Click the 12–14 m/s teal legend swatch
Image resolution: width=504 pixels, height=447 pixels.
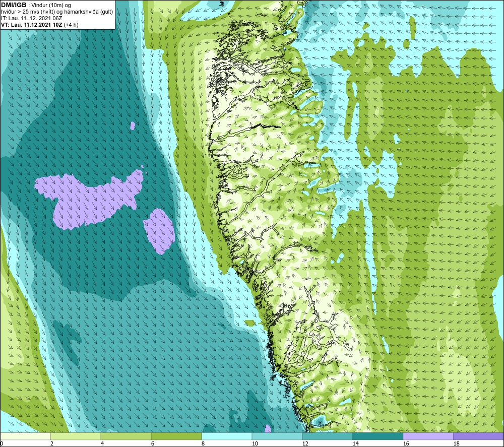pos(328,436)
